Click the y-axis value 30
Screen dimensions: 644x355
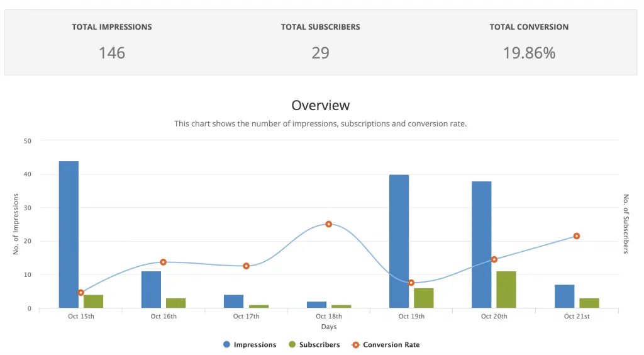(28, 208)
